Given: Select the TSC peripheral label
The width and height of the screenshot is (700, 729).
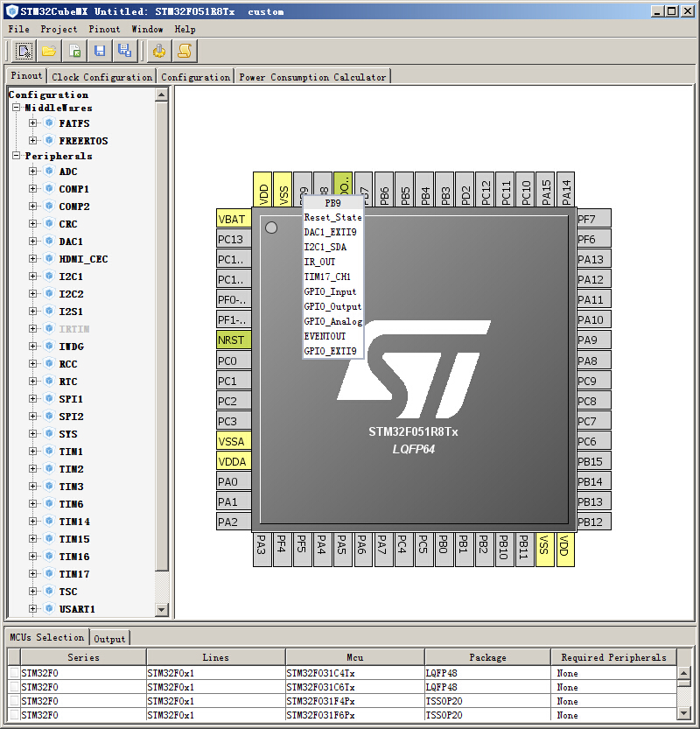Looking at the screenshot, I should (x=68, y=592).
